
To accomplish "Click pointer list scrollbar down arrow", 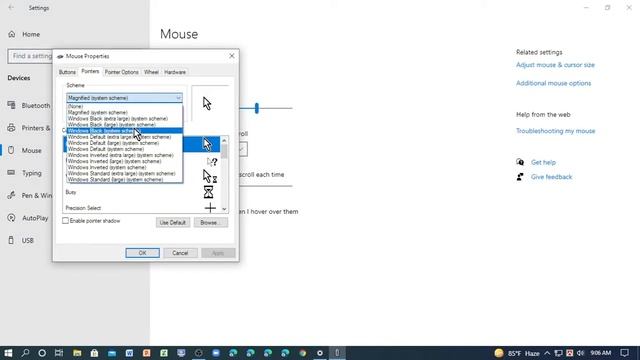I will (x=224, y=209).
